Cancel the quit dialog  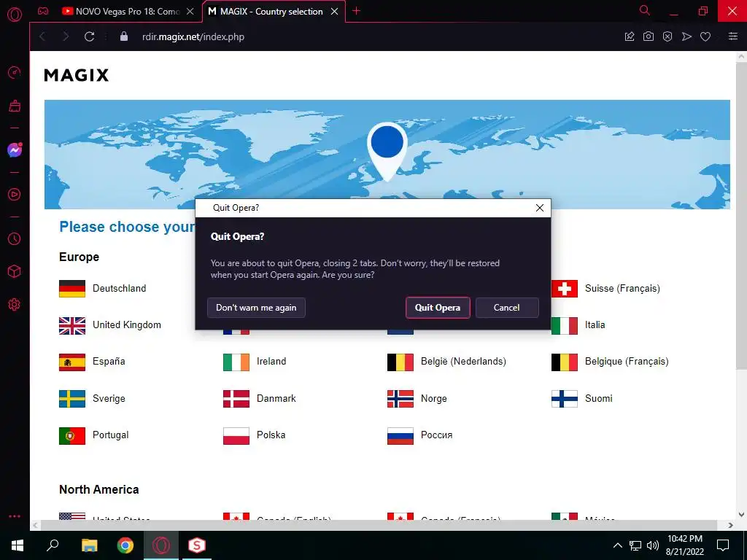(507, 308)
